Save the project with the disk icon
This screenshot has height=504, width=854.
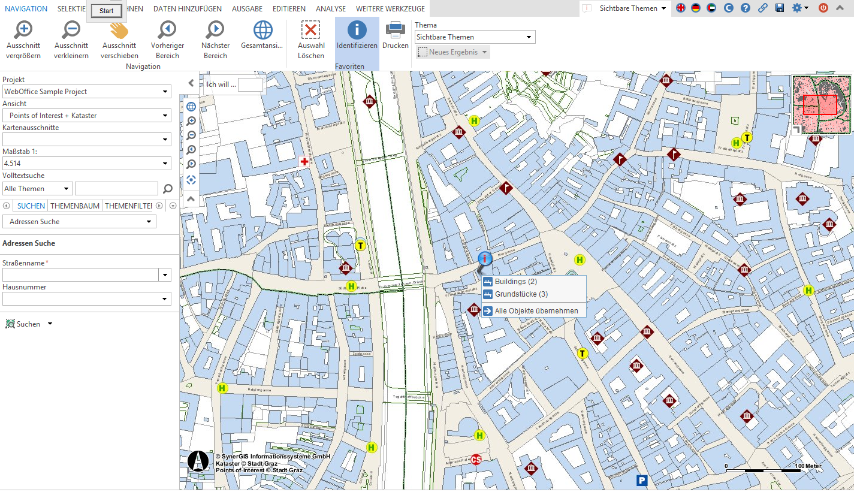pyautogui.click(x=779, y=9)
